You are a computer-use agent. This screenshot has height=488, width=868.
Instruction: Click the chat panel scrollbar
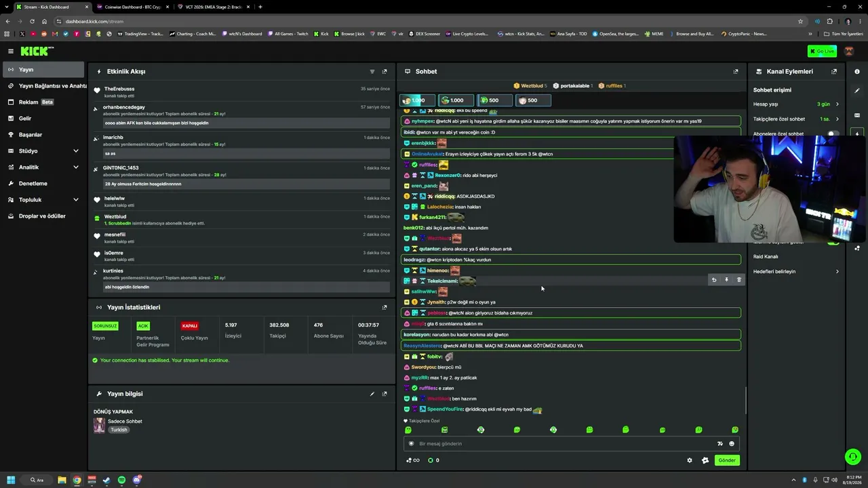coord(745,400)
